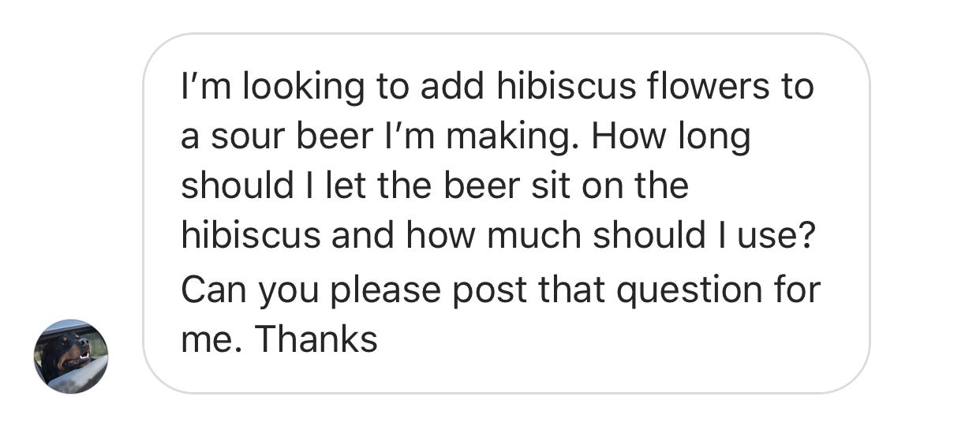Tap the word "hibiscus" at the fourth line's start
980x430 pixels.
[251, 235]
